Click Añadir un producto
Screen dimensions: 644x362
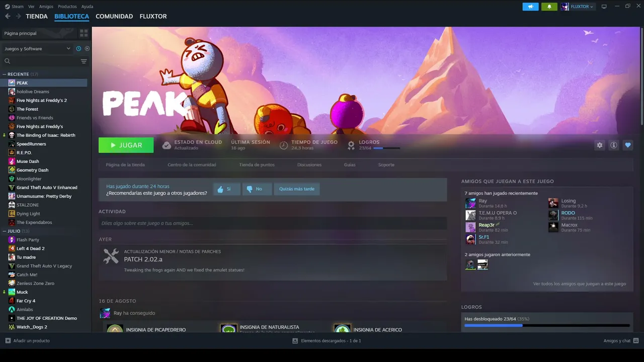pyautogui.click(x=27, y=341)
